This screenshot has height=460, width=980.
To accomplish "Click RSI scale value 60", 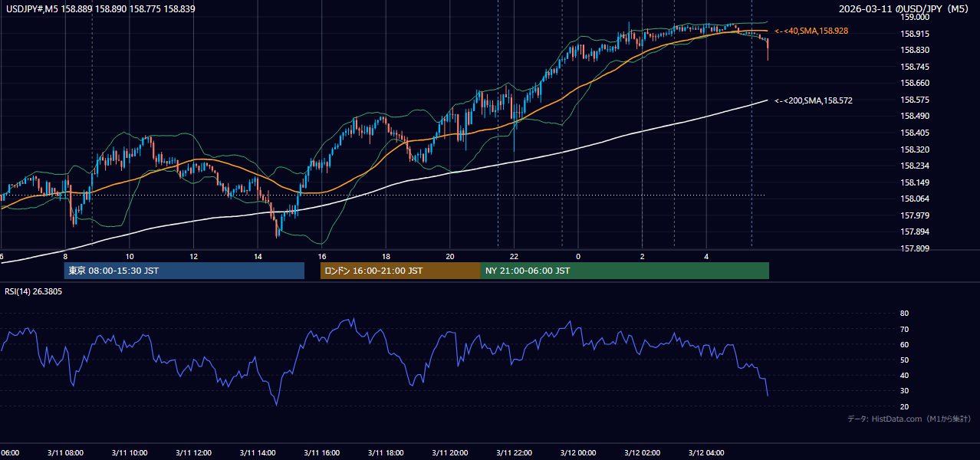I will (904, 344).
